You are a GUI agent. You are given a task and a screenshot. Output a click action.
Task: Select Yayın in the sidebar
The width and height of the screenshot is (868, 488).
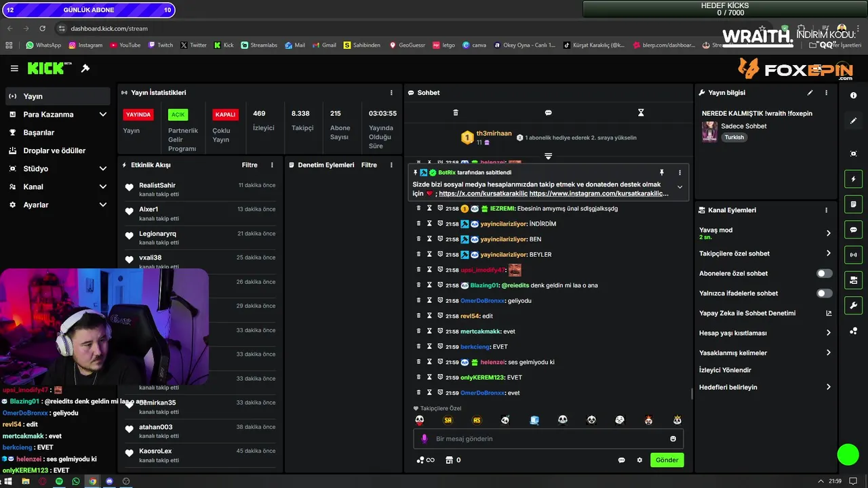(57, 96)
